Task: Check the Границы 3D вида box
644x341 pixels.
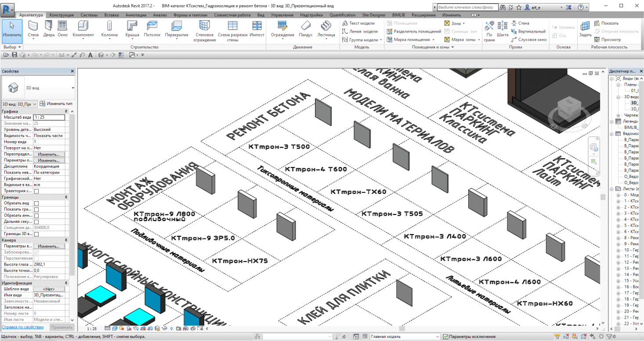Action: [x=36, y=234]
